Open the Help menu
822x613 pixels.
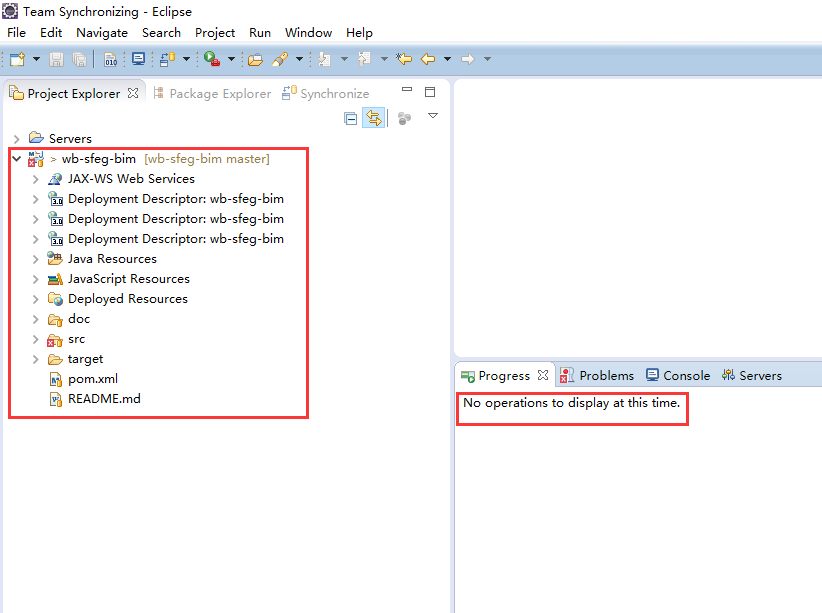[x=359, y=33]
